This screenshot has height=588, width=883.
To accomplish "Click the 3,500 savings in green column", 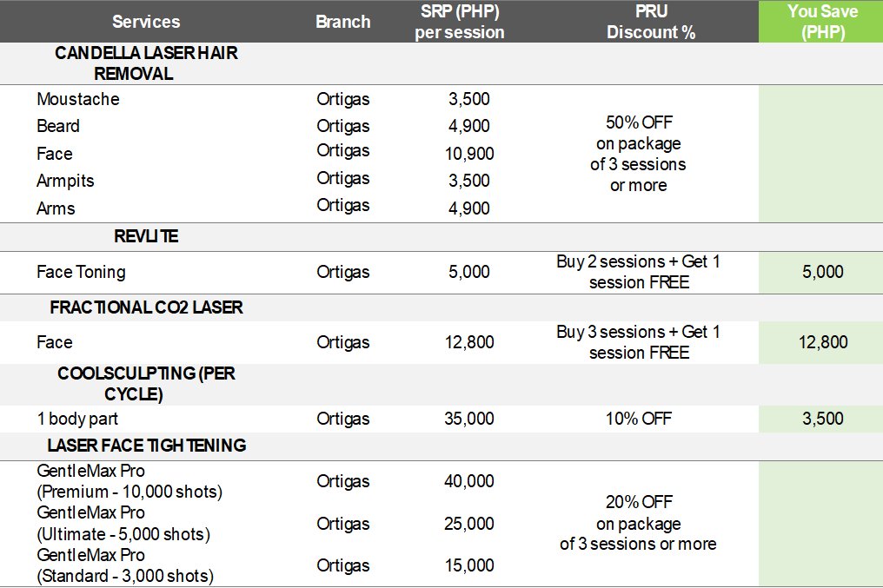I will [823, 419].
